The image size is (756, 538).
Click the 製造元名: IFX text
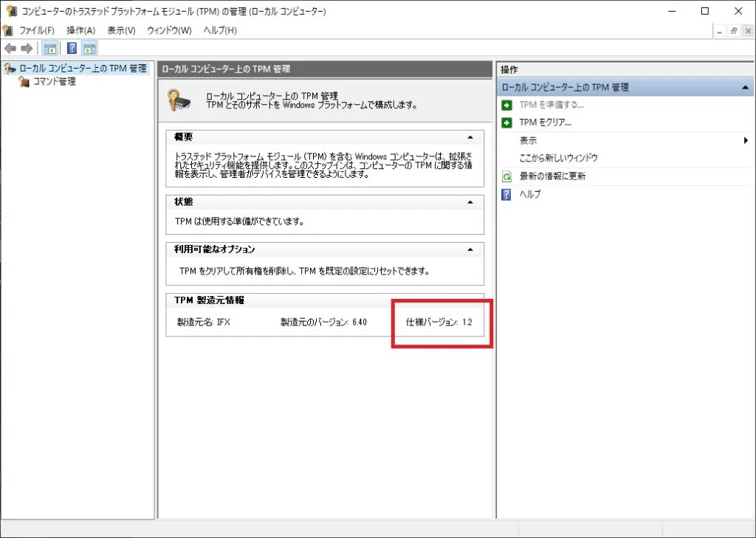click(x=204, y=322)
